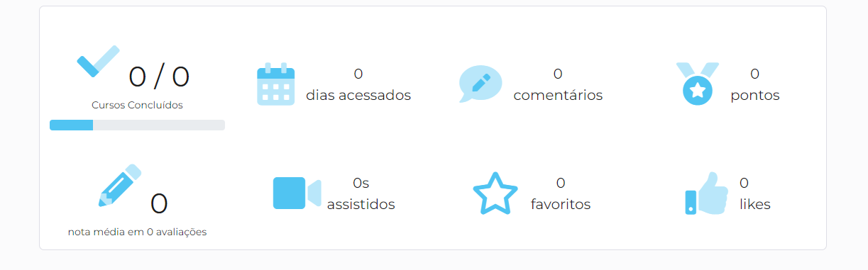Click the completed courses progress bar
868x270 pixels.
[137, 125]
